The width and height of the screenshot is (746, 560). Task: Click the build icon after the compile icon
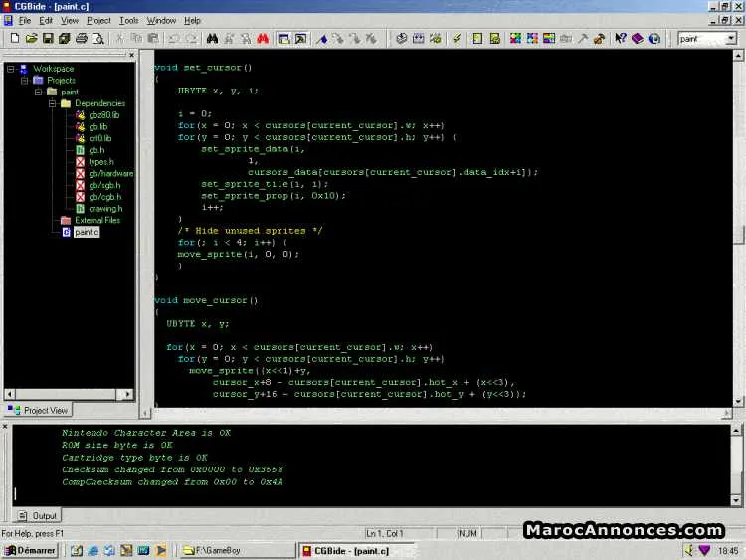point(418,39)
